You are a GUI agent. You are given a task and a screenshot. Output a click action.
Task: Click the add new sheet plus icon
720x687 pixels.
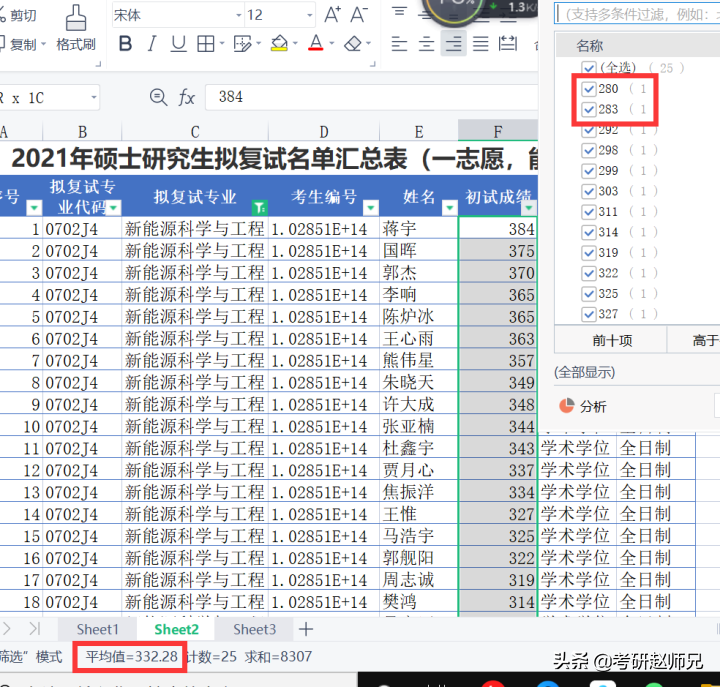coord(306,629)
